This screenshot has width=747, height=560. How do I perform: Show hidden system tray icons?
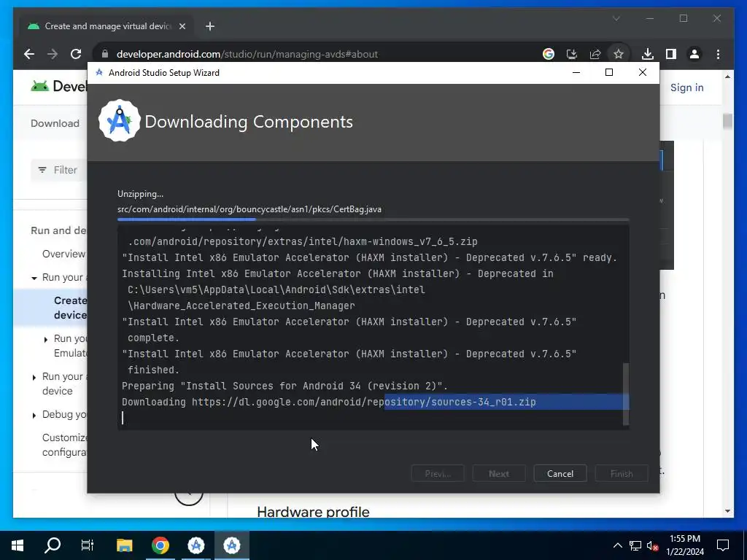click(617, 545)
